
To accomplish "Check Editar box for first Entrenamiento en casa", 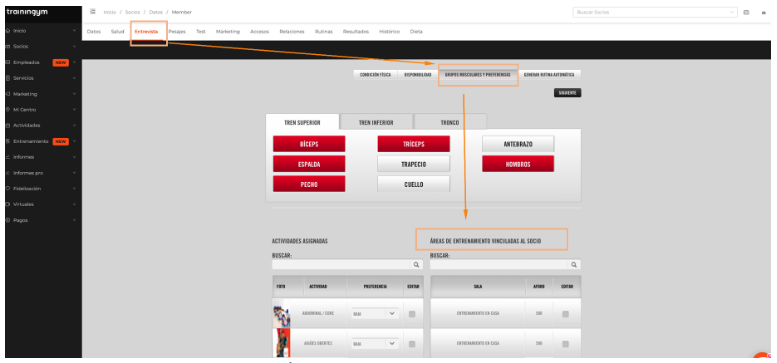I will click(x=565, y=314).
